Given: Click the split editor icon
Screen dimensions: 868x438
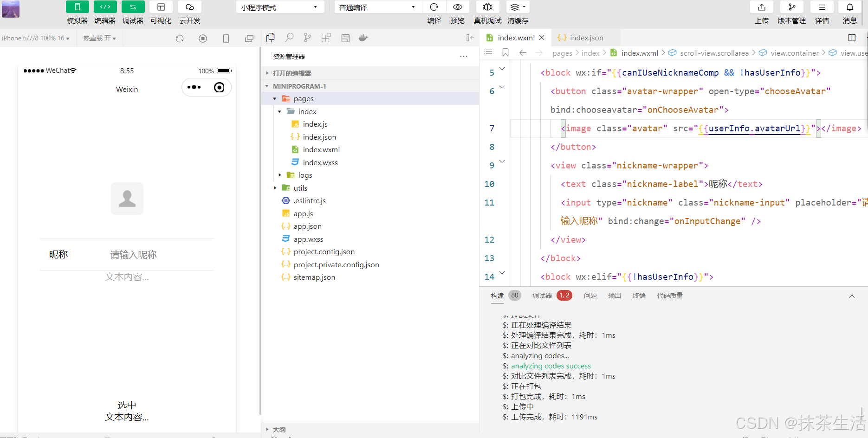Looking at the screenshot, I should pos(852,38).
